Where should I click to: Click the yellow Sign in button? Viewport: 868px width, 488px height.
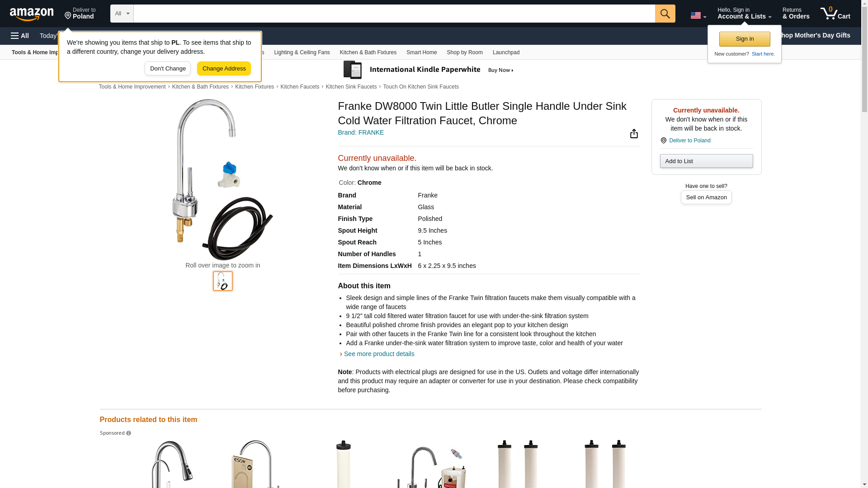point(744,39)
